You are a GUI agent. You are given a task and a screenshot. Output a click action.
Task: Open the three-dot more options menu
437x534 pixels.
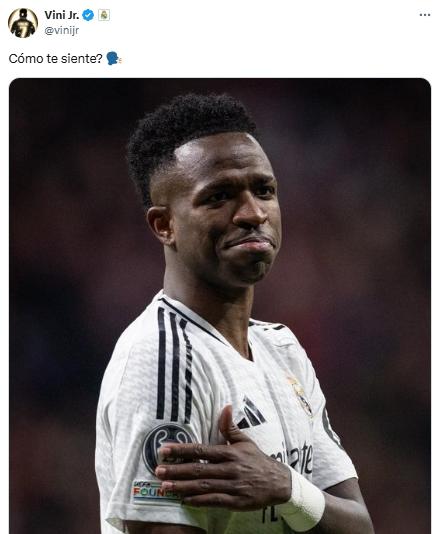click(x=424, y=15)
